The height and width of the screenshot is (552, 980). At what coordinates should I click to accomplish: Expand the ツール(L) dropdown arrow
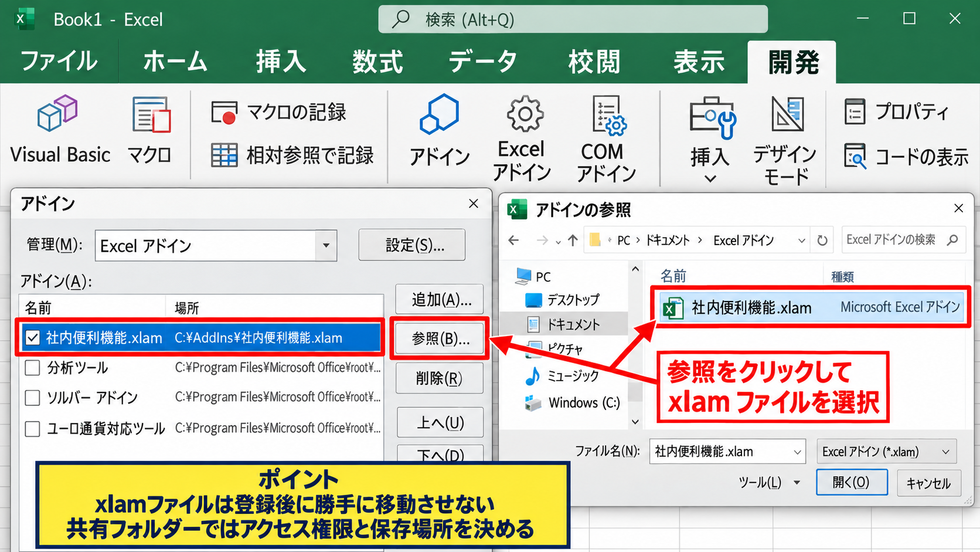coord(797,483)
